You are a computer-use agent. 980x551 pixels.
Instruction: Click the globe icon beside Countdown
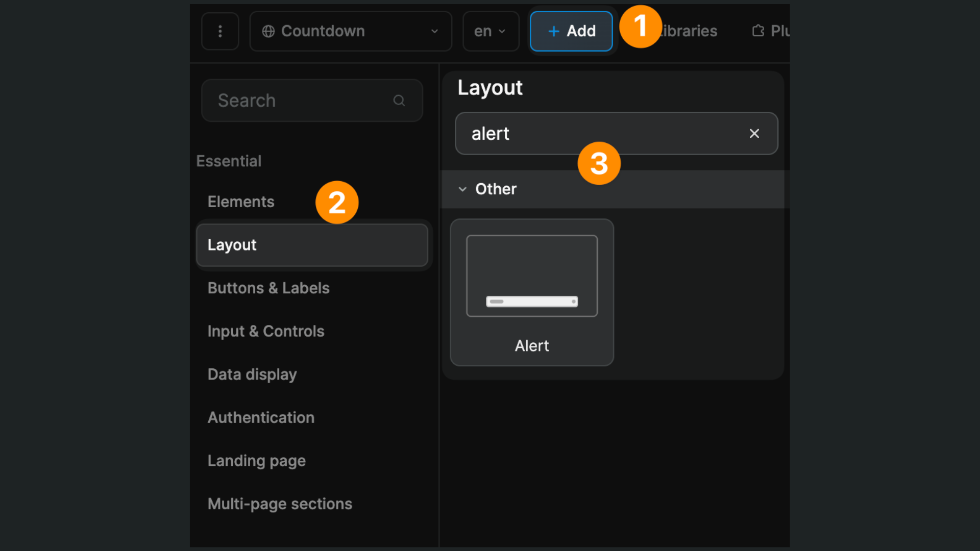tap(268, 31)
